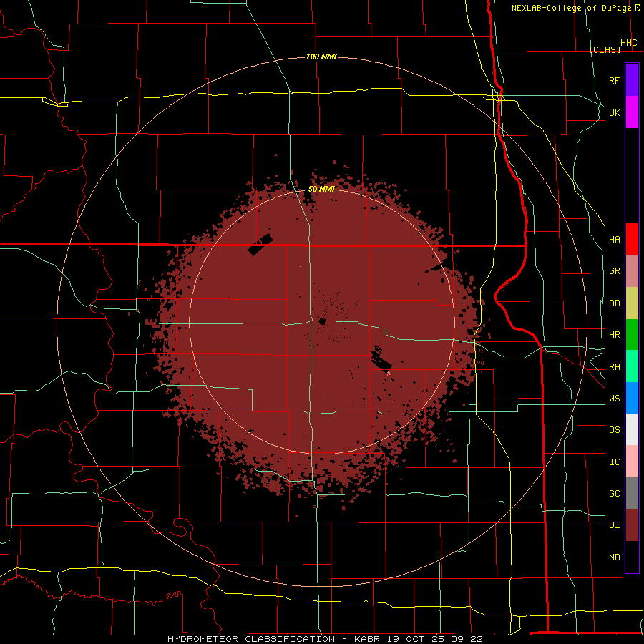Select the GR dusty pink legend swatch
Image resolution: width=644 pixels, height=644 pixels.
(632, 270)
